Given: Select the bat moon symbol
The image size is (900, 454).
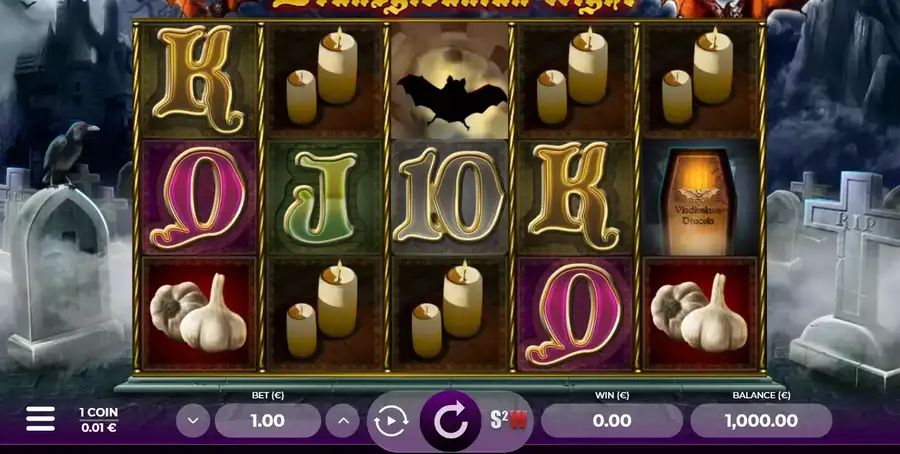Looking at the screenshot, I should [x=451, y=81].
